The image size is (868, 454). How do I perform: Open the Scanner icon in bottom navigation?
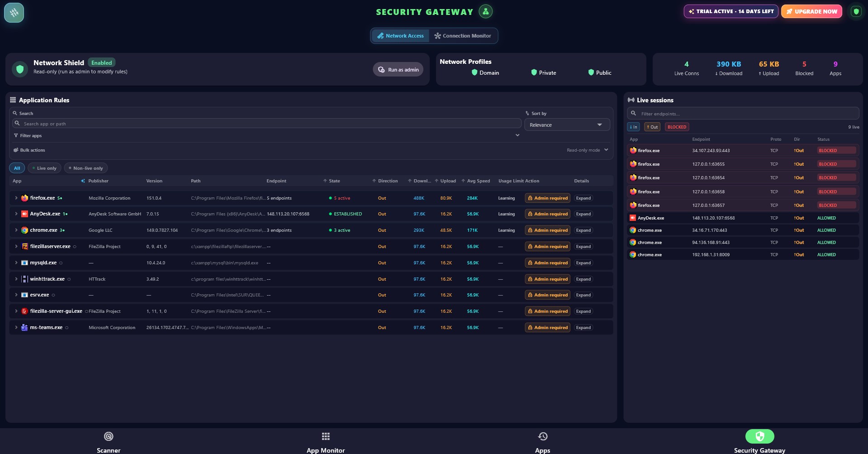click(109, 436)
